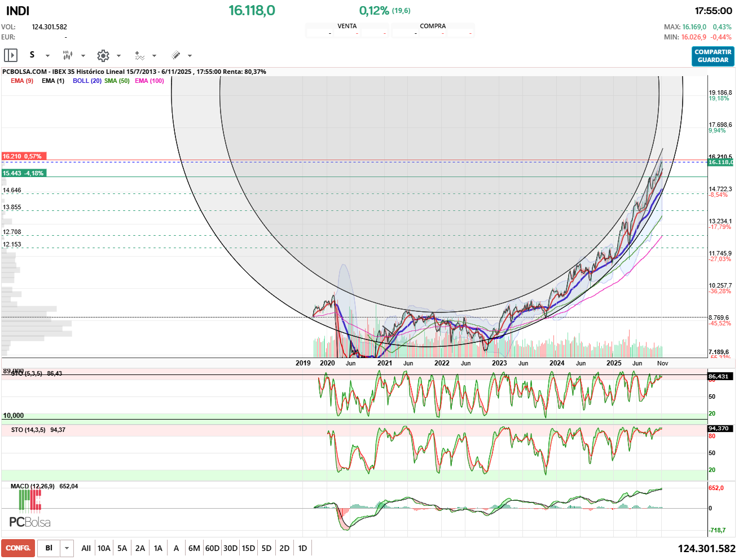Click the add indicator zigzag icon
The image size is (743, 560).
(139, 55)
